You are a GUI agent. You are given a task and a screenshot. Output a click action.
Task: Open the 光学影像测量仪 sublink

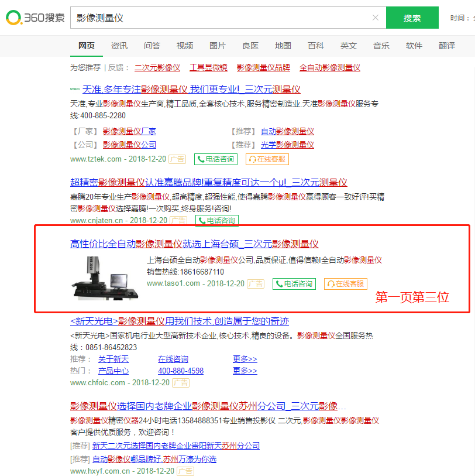(x=287, y=145)
